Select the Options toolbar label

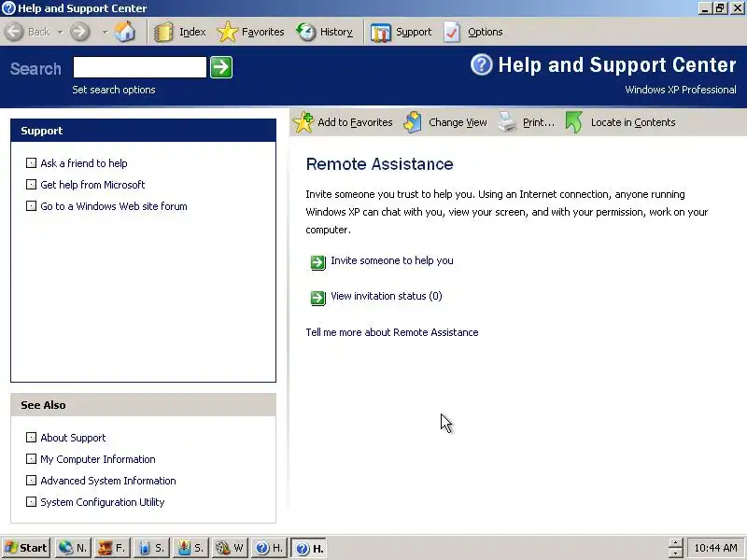[x=485, y=32]
